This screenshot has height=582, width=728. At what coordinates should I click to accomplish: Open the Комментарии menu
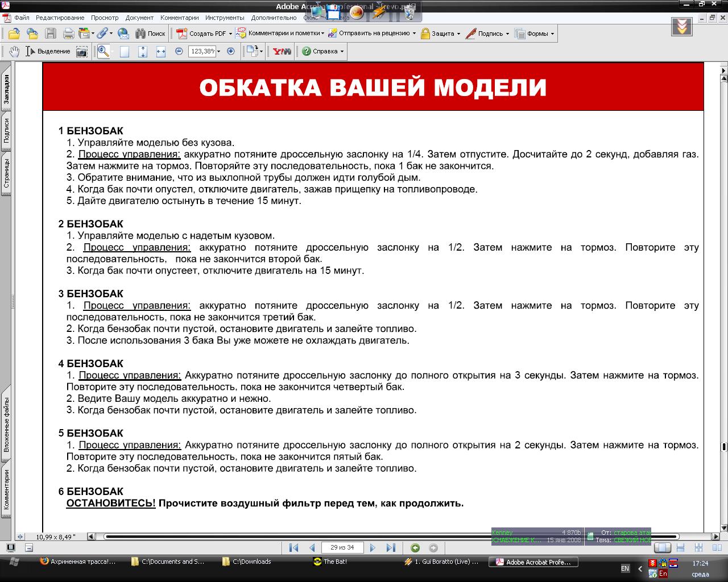[x=180, y=18]
